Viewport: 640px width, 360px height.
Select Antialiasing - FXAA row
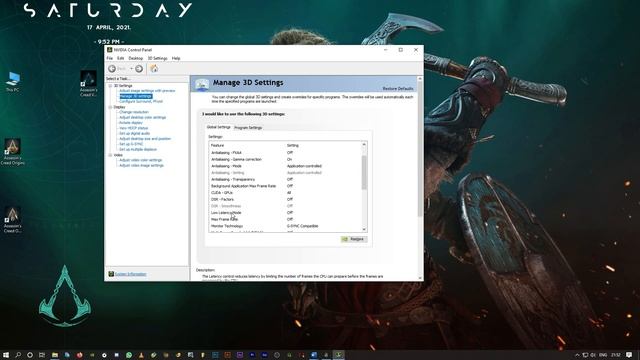click(x=285, y=153)
